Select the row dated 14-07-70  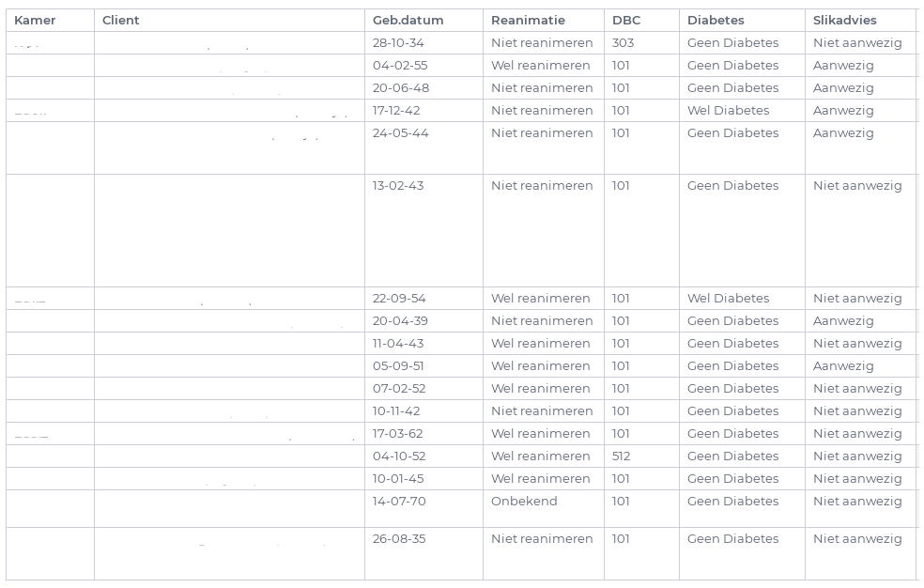(399, 502)
